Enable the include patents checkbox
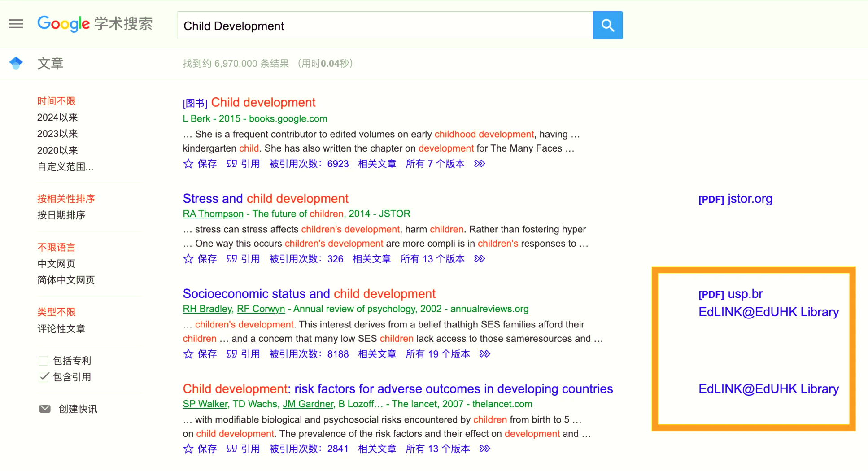 pos(44,361)
